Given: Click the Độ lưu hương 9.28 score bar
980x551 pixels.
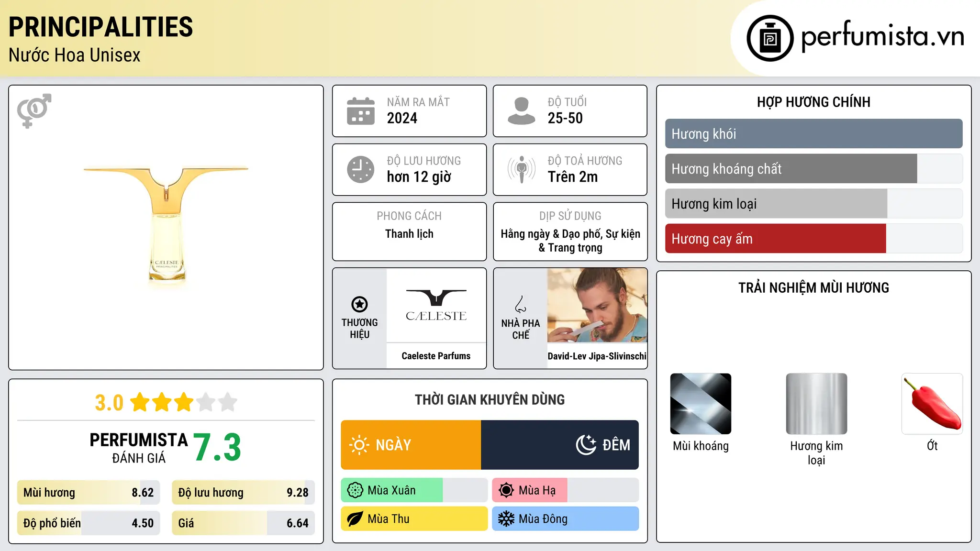Looking at the screenshot, I should (243, 492).
